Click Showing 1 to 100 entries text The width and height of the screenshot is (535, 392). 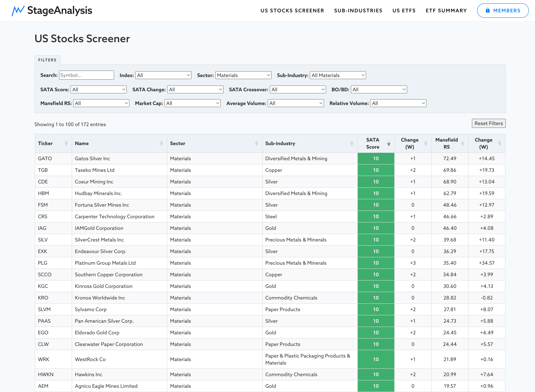tap(70, 125)
